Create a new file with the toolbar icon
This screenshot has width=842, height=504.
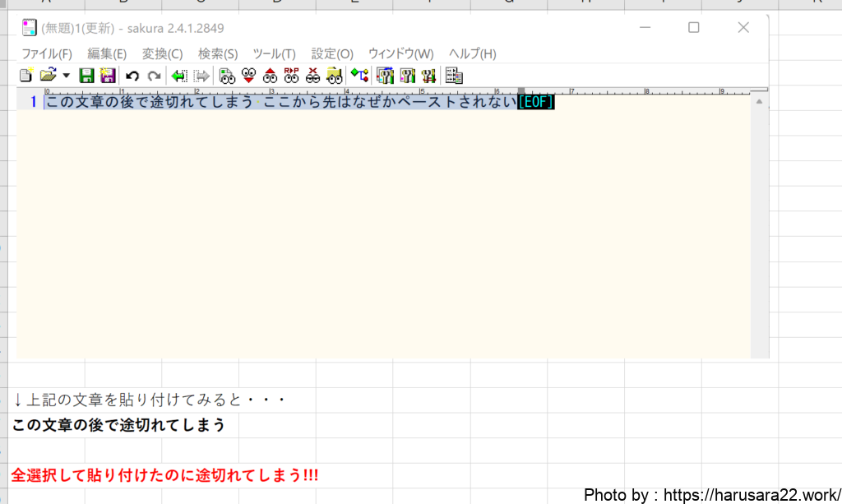point(26,76)
